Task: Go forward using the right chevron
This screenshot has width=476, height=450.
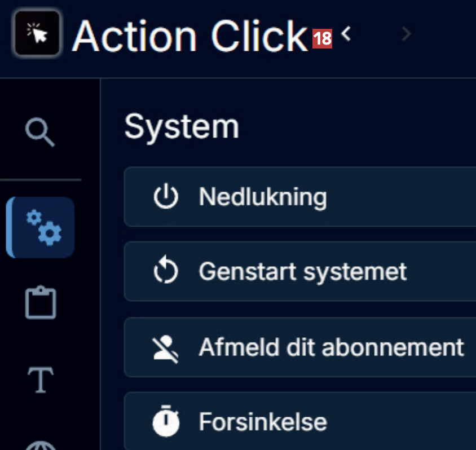Action: (x=406, y=34)
